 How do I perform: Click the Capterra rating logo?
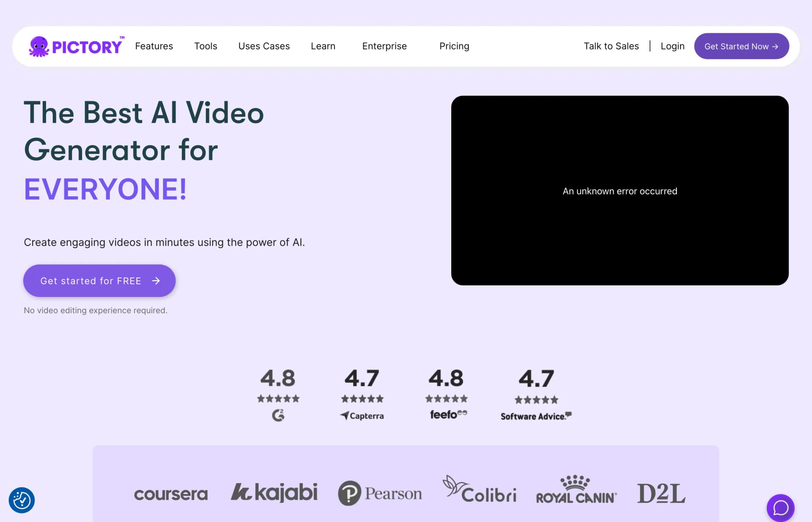pos(362,416)
